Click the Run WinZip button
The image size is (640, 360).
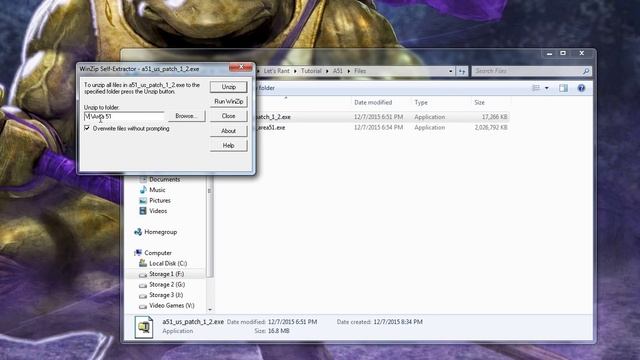229,101
